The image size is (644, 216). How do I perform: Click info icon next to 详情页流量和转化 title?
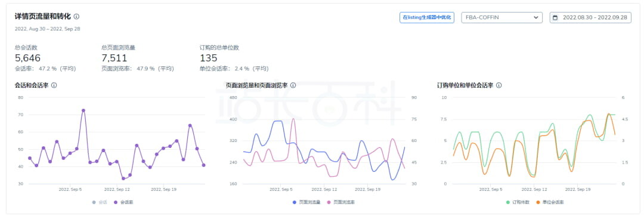[76, 17]
